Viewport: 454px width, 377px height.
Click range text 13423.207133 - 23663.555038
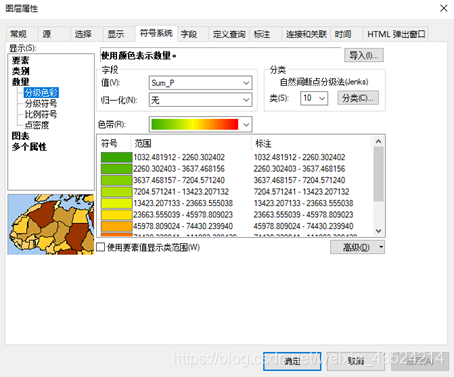click(183, 203)
